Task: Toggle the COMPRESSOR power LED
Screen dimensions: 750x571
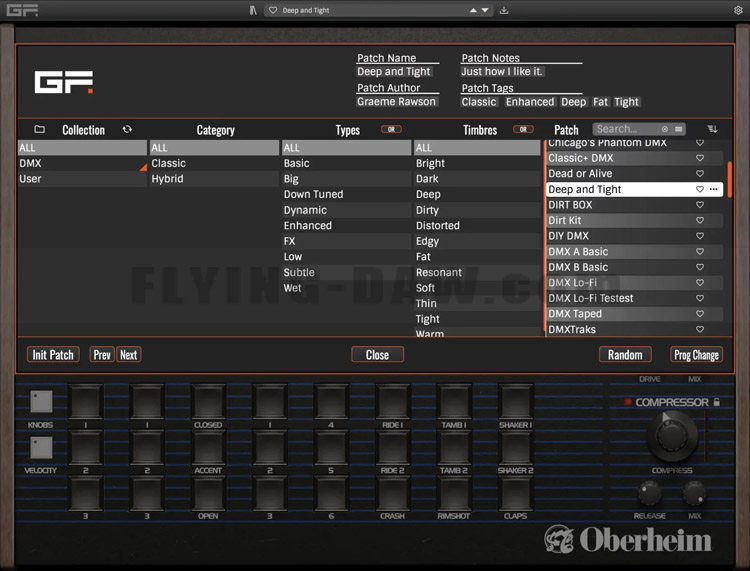Action: 628,402
